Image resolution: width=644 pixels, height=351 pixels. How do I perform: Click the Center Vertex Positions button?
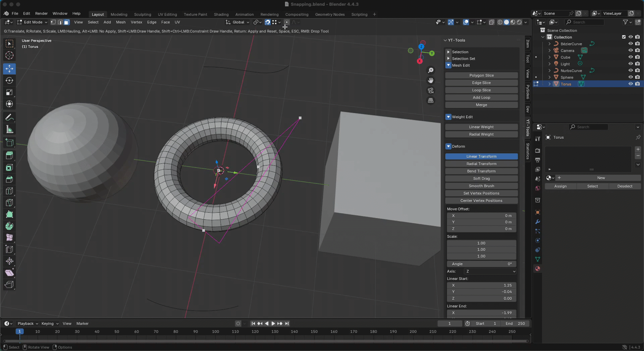(481, 201)
